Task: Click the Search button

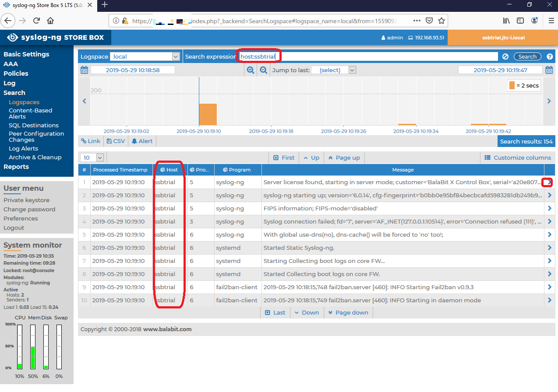Action: click(x=527, y=56)
